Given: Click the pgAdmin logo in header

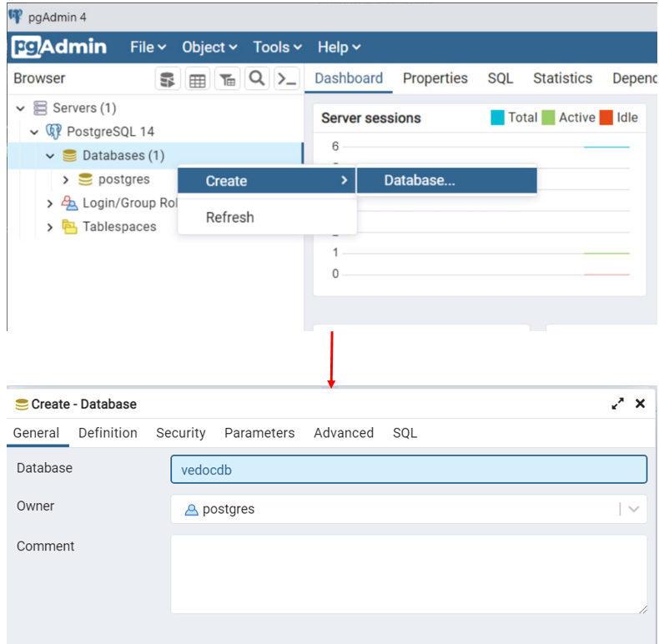Looking at the screenshot, I should (59, 47).
